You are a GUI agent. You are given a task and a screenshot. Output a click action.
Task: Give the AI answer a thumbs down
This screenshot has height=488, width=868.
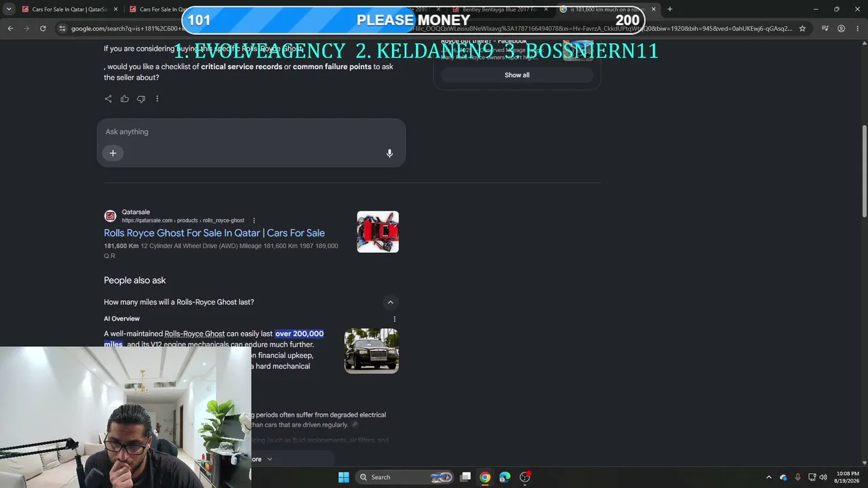141,99
